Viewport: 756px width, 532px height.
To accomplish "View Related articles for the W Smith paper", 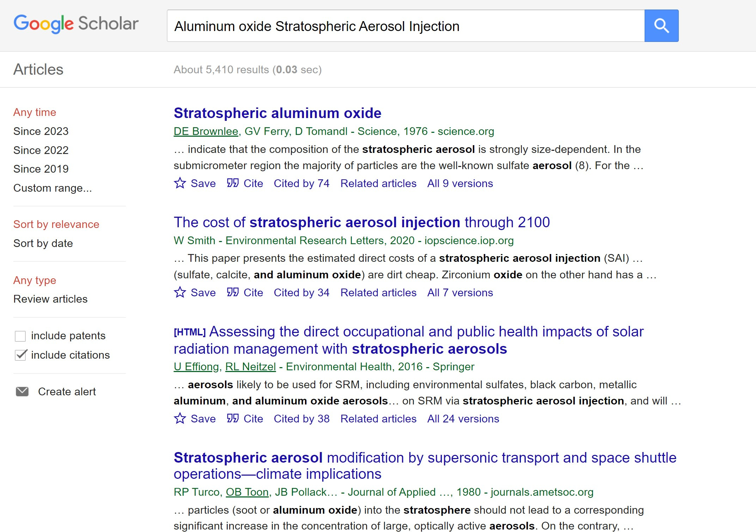I will pos(378,292).
